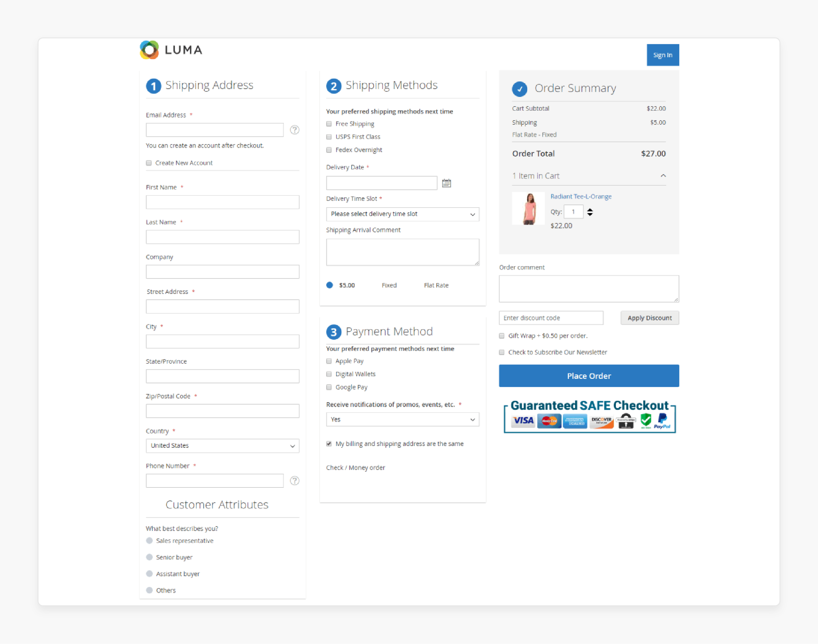Focus the Phone Number field
The height and width of the screenshot is (644, 818).
pyautogui.click(x=215, y=481)
